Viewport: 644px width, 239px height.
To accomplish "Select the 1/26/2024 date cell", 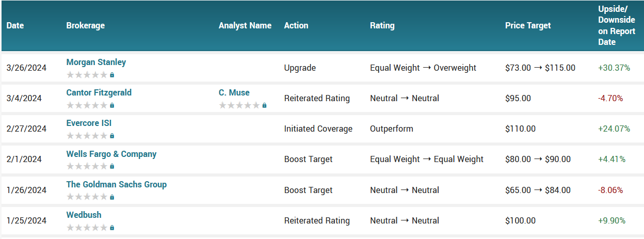I will click(27, 189).
